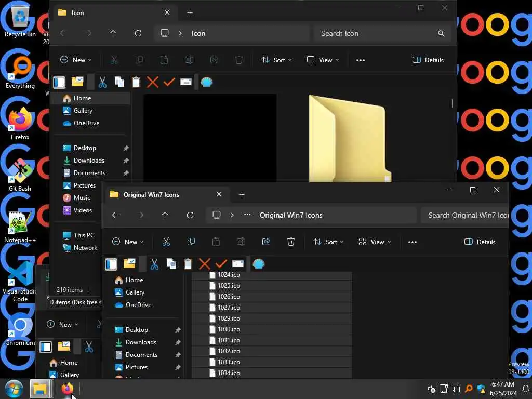Image resolution: width=532 pixels, height=399 pixels.
Task: Go back in Original Win7 Icons window
Action: click(x=115, y=215)
